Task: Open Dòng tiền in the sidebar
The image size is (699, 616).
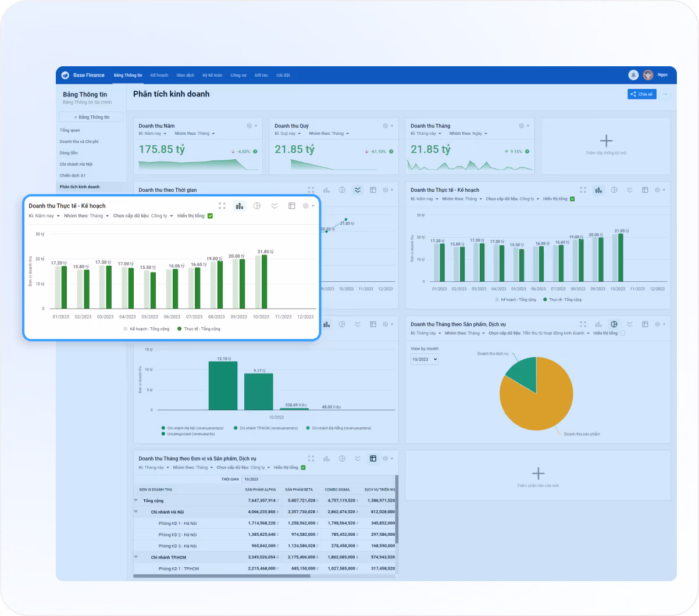Action: point(69,153)
